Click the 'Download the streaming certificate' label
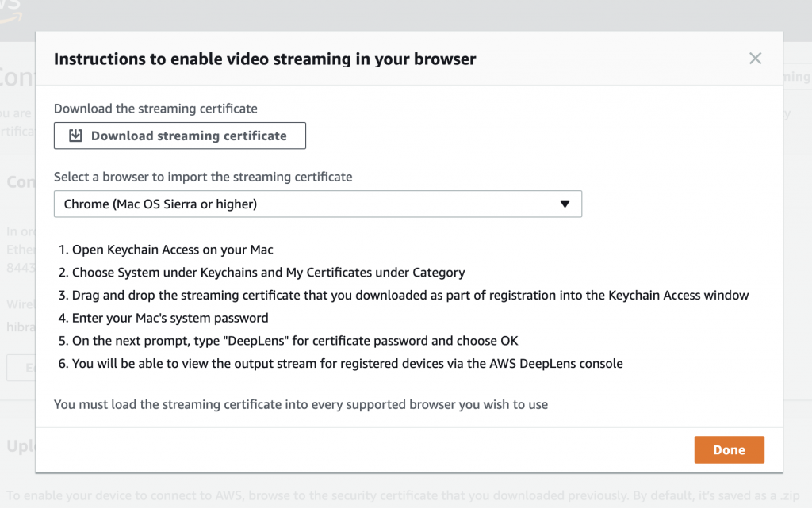This screenshot has height=508, width=812. 155,109
